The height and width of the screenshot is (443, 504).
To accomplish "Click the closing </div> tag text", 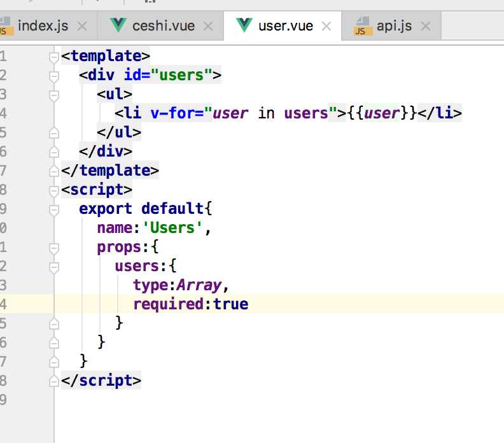I will [x=106, y=151].
